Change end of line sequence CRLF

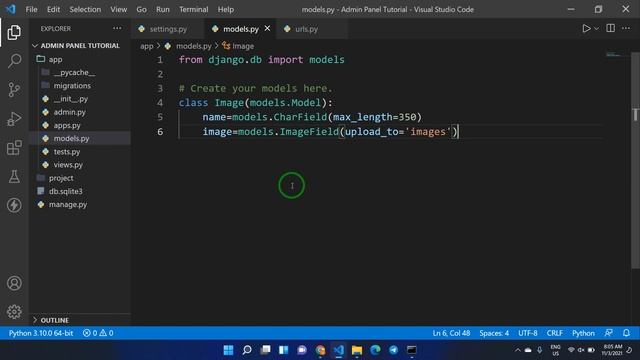554,333
